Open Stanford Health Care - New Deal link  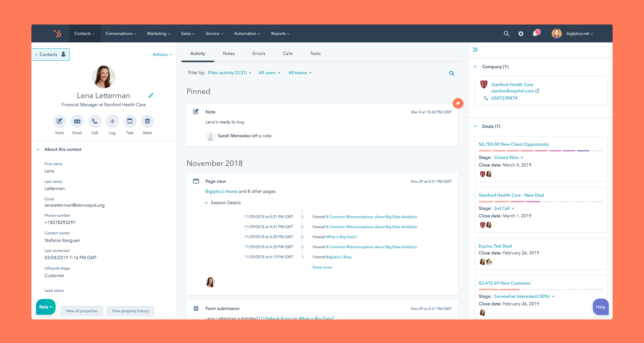tap(511, 195)
